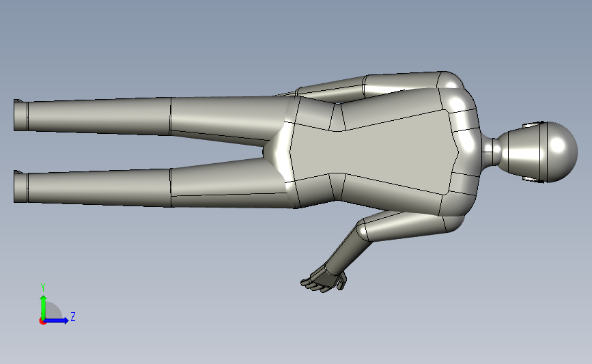Pick the Z axis label text

click(73, 316)
